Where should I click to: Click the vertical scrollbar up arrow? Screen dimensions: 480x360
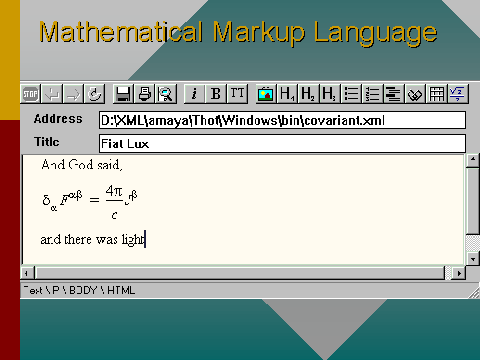pos(473,160)
